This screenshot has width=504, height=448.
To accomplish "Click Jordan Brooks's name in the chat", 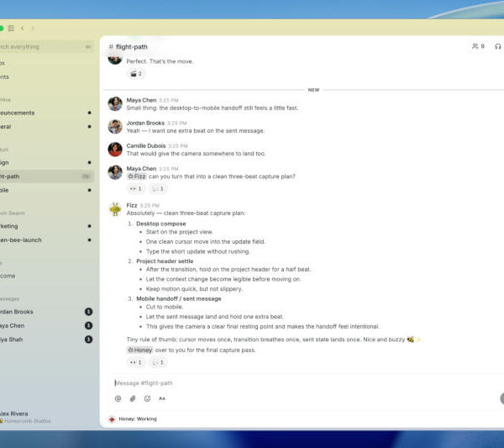I will click(x=145, y=124).
